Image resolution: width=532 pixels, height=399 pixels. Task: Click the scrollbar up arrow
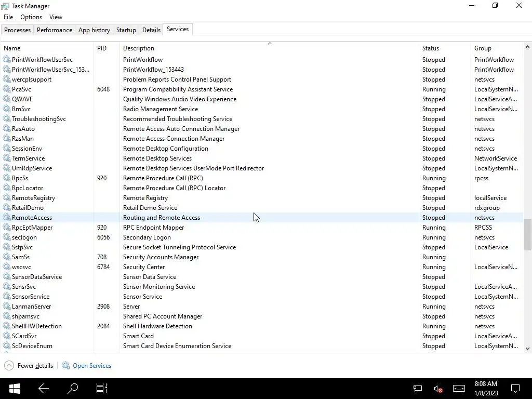(x=528, y=47)
